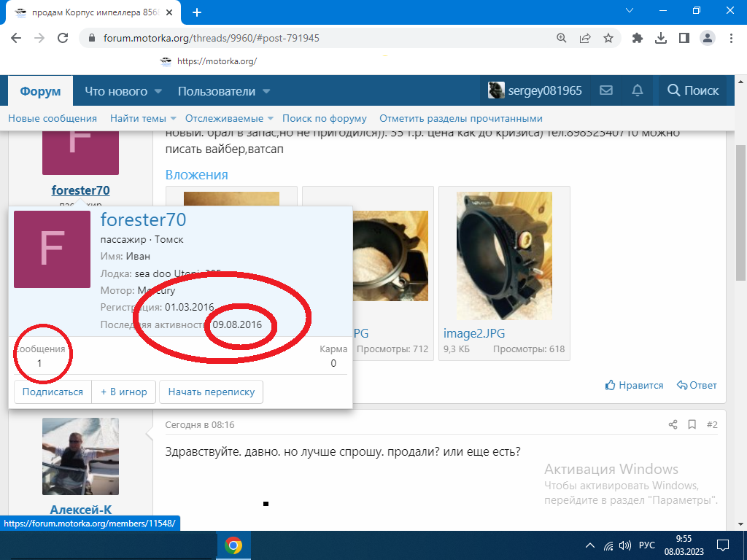This screenshot has height=560, width=747.
Task: Go back to previous browser page
Action: [16, 38]
